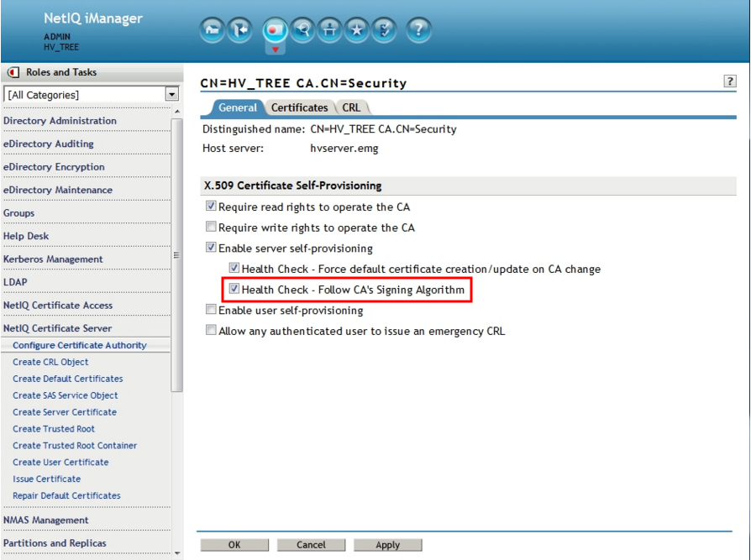Click the Apply button

387,545
